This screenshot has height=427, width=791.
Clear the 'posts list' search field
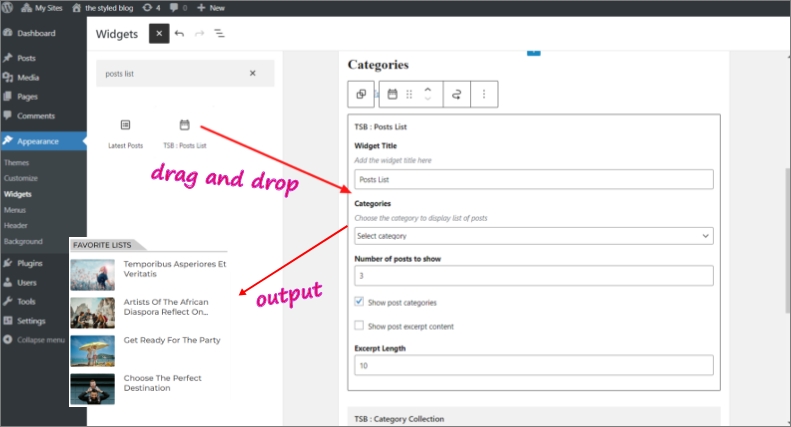(x=252, y=73)
